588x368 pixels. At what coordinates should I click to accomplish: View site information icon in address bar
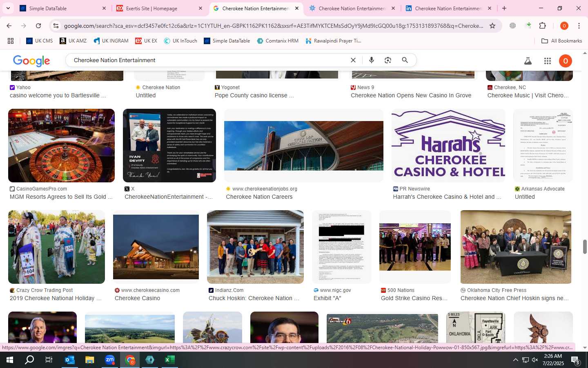pos(56,26)
